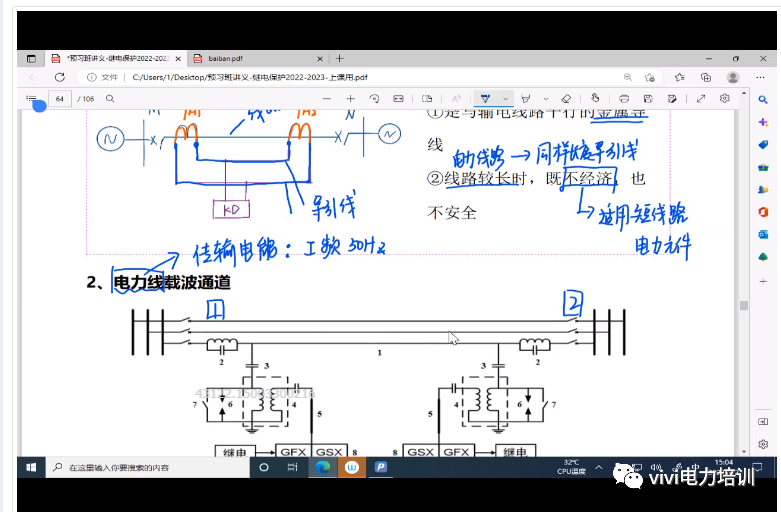
Task: Open sidebar Games icon
Action: click(x=763, y=190)
